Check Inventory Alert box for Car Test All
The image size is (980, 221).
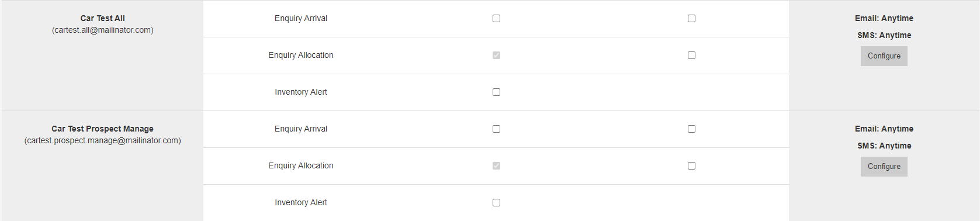(496, 92)
